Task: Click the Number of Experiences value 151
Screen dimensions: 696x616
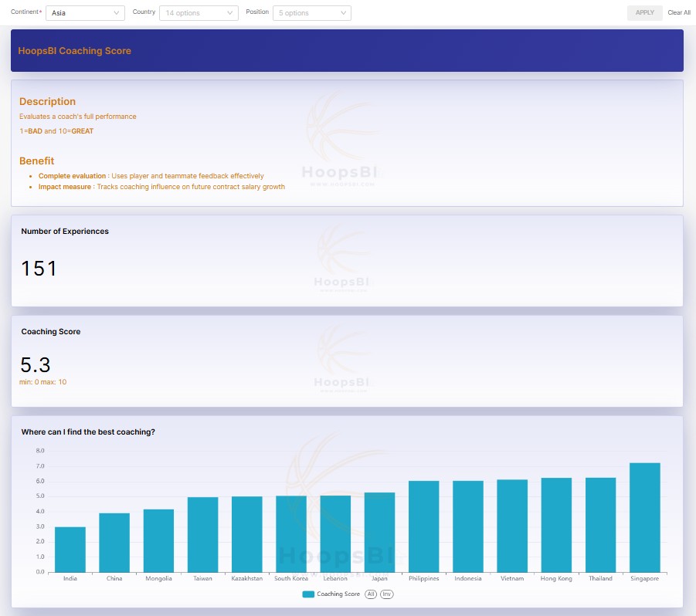Action: point(39,269)
